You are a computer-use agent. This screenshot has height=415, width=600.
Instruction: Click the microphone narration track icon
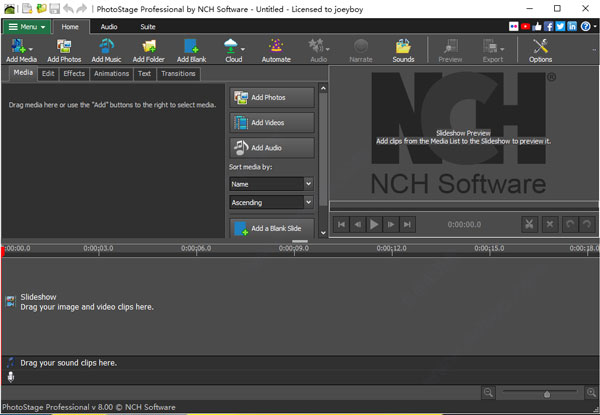point(11,376)
